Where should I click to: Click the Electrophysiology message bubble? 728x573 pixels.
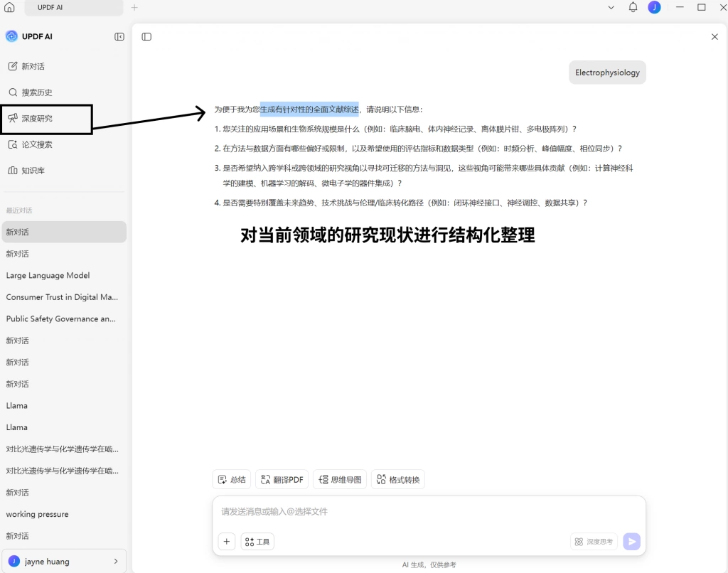point(607,73)
